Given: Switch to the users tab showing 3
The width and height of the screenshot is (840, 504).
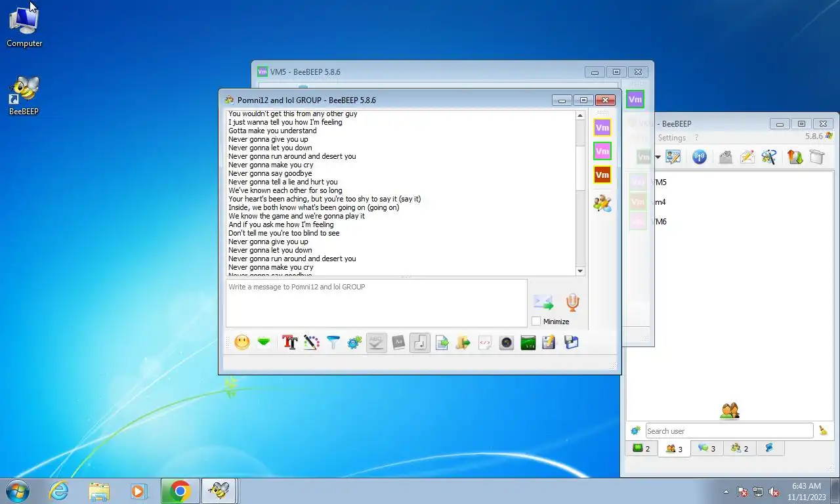Looking at the screenshot, I should click(674, 449).
